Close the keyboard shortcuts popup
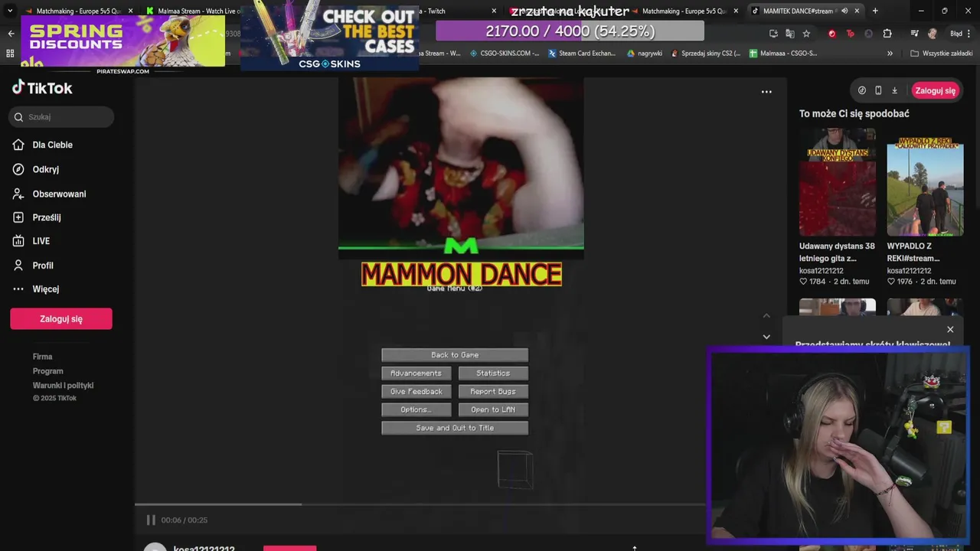Screen dimensions: 980x551 coord(950,330)
